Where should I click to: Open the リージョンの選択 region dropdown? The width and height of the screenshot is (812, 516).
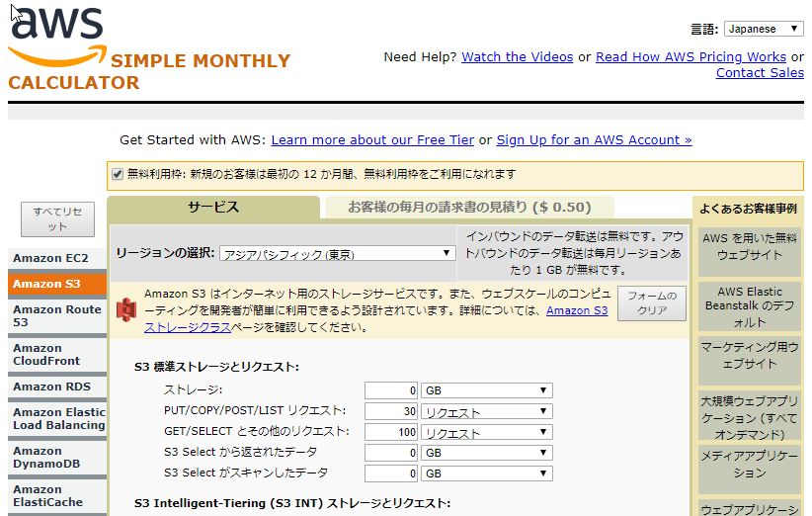click(337, 253)
